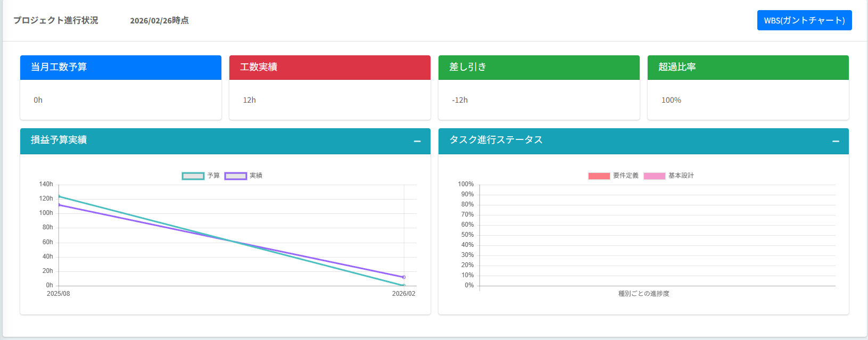The image size is (868, 340).
Task: Collapse the タスク進行ステータス panel with minus icon
Action: (x=836, y=141)
